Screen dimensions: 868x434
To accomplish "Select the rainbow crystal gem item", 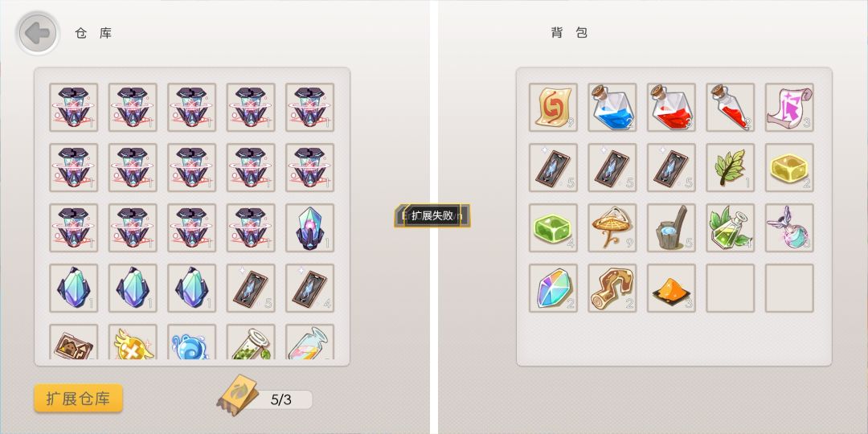I will pos(553,289).
